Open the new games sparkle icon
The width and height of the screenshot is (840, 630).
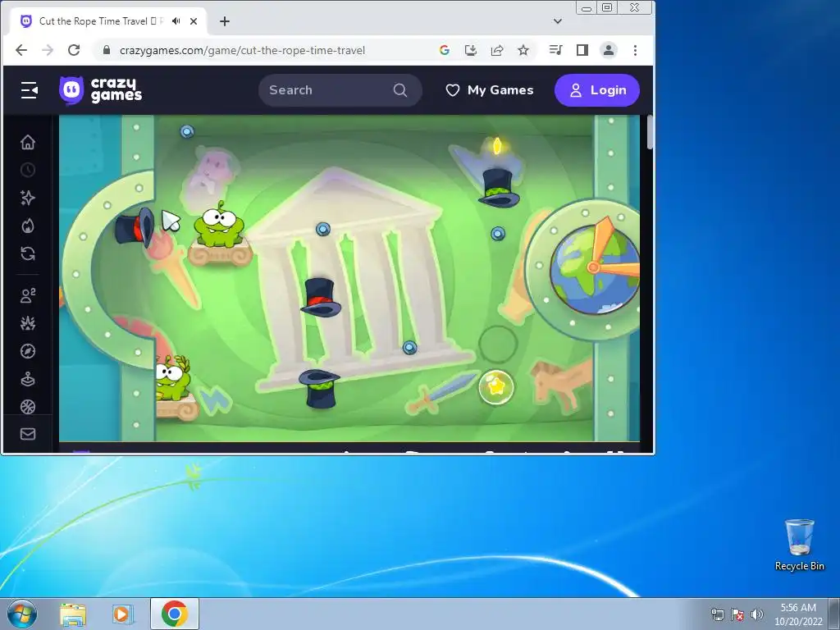tap(28, 198)
